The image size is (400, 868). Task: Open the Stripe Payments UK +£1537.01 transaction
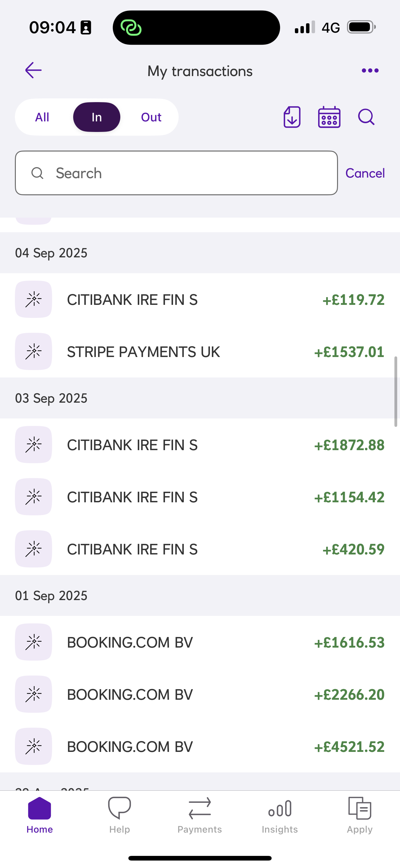point(200,352)
